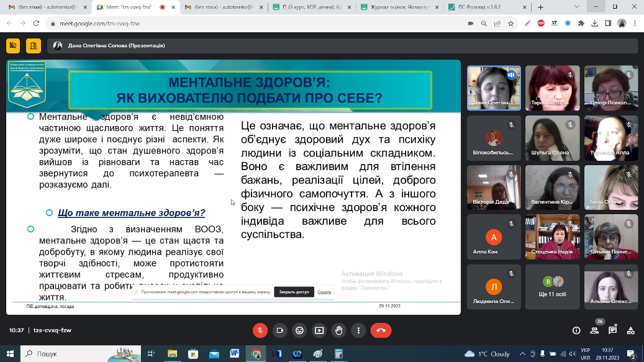Open Windows Start menu
644x362 pixels.
tap(11, 354)
